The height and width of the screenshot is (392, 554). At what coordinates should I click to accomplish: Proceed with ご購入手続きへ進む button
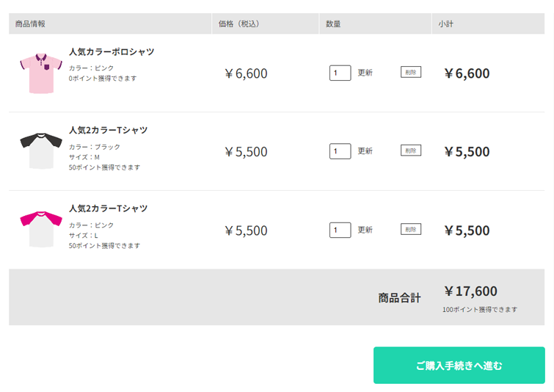(459, 365)
